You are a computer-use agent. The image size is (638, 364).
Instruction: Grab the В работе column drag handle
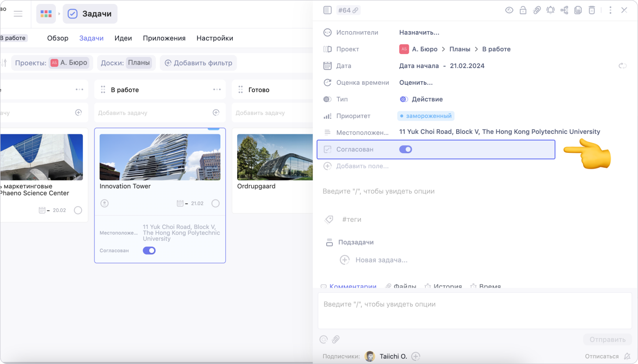coord(103,90)
